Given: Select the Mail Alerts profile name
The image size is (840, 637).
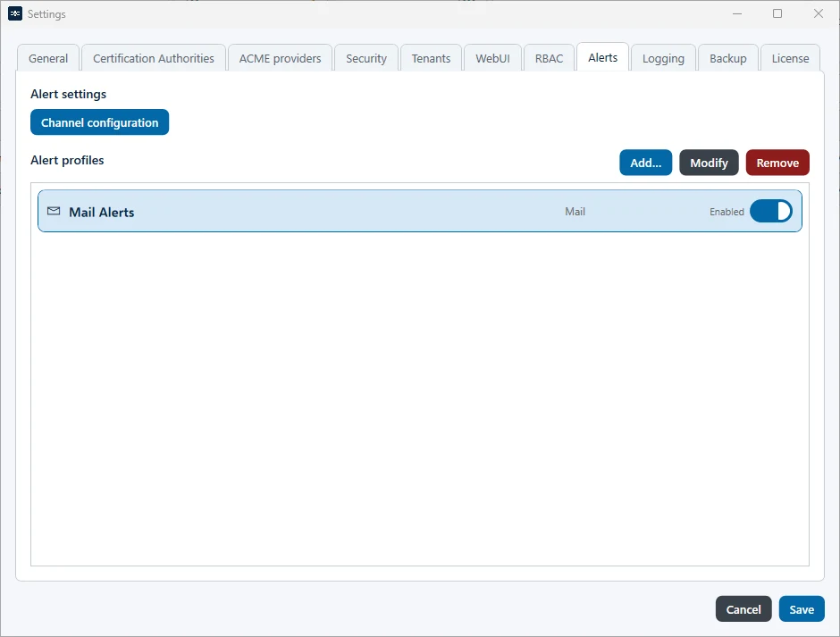Looking at the screenshot, I should coord(101,212).
